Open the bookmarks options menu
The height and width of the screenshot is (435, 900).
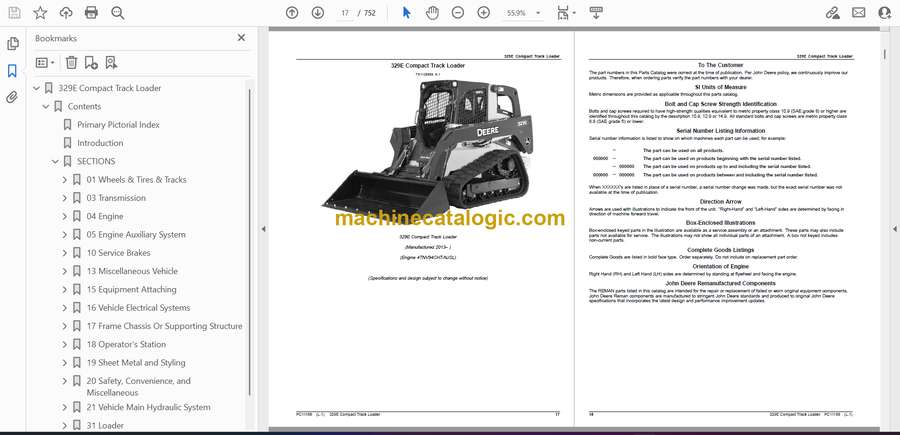46,62
